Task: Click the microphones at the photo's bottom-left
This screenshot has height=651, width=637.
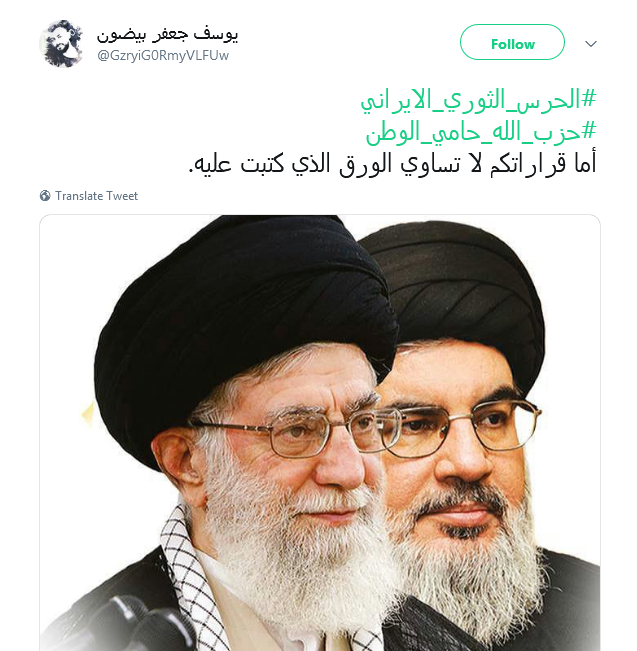Action: click(137, 625)
